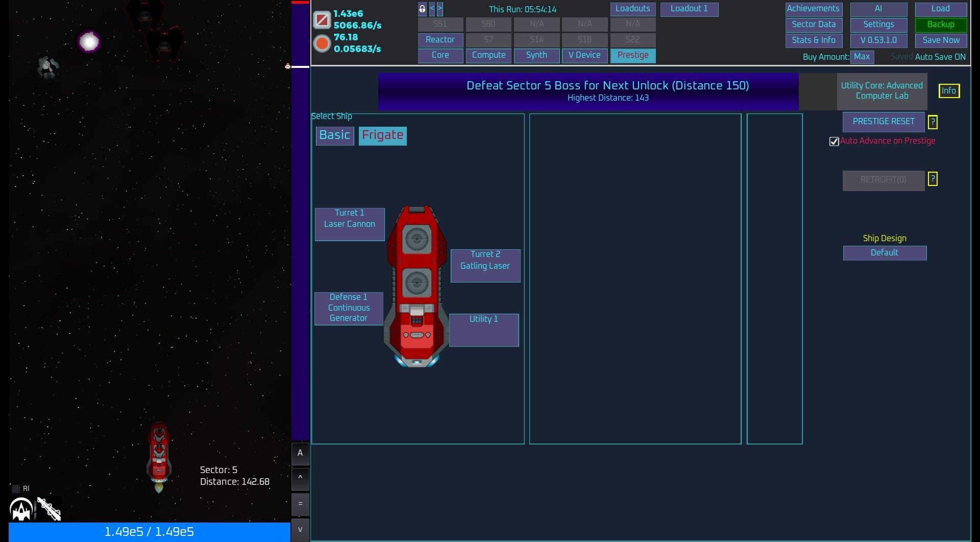Select the Frigate ship
980x542 pixels.
tap(383, 135)
